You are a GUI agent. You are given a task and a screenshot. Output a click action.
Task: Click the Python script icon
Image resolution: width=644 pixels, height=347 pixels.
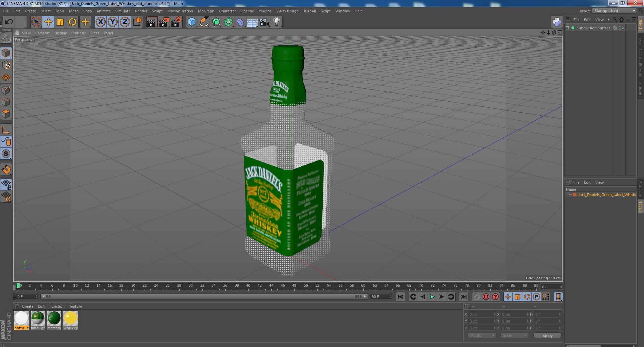[x=557, y=22]
